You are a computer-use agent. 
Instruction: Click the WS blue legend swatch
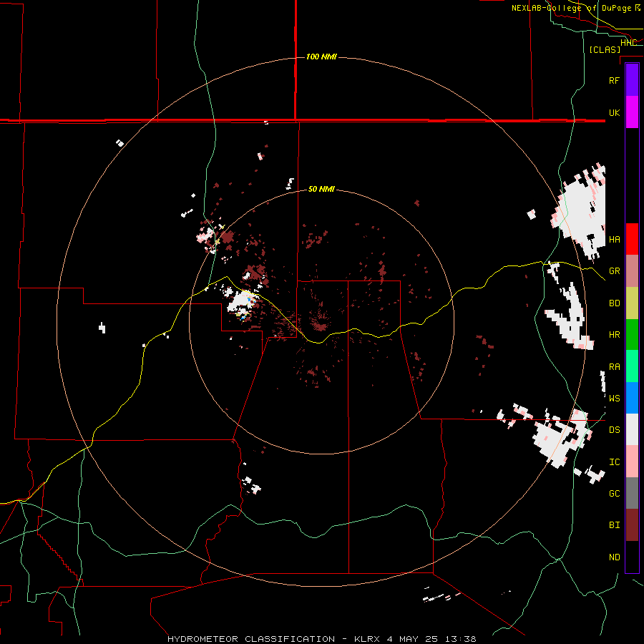pyautogui.click(x=632, y=398)
